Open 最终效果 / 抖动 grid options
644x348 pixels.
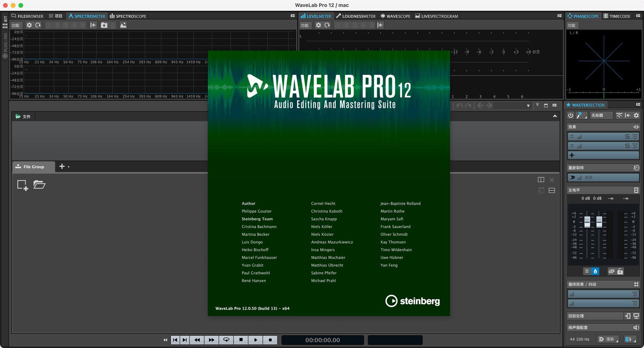(636, 284)
